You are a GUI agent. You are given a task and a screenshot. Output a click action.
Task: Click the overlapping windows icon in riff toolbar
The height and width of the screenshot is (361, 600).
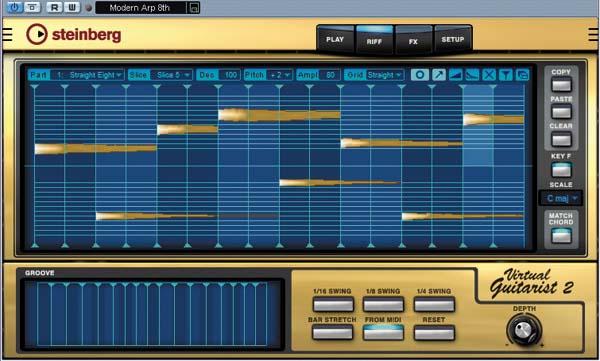(522, 75)
